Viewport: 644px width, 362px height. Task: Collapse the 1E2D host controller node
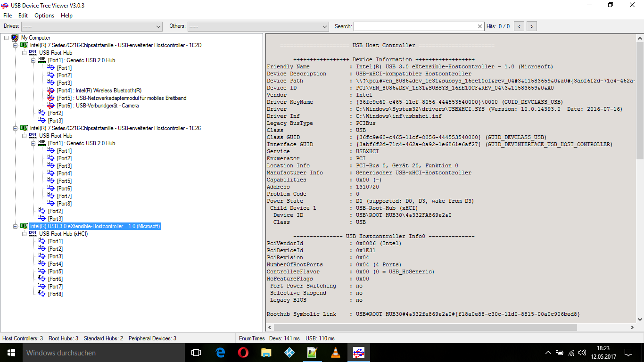coord(15,45)
